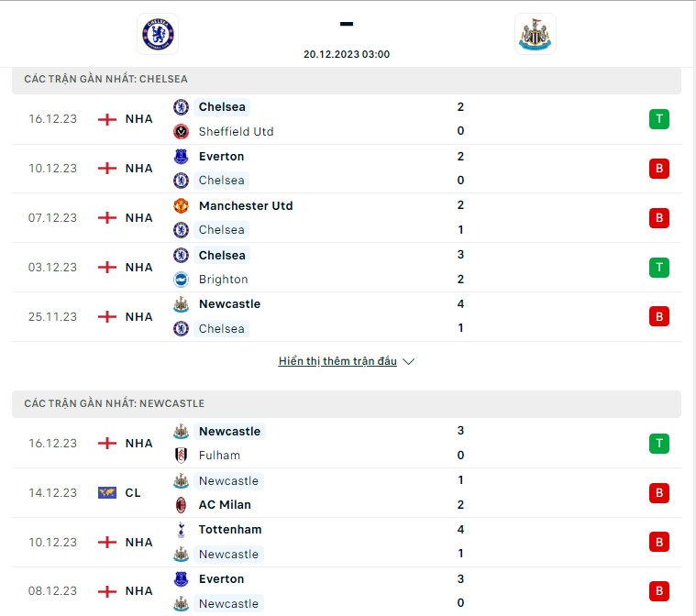Image resolution: width=696 pixels, height=616 pixels.
Task: Open the Chelsea vs Sheffield Utd win badge
Action: coord(659,119)
